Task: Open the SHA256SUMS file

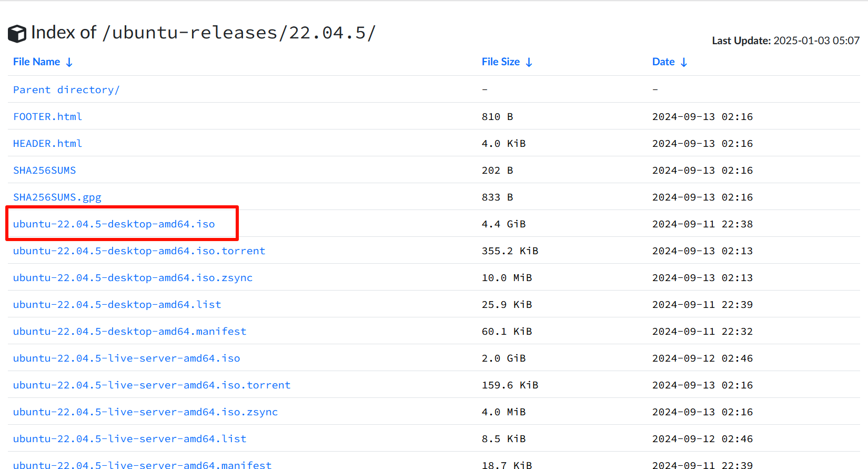Action: [45, 170]
